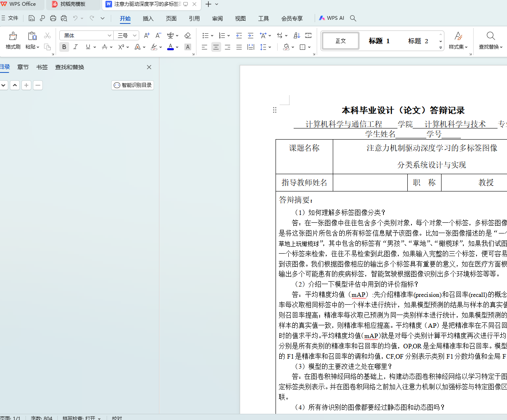The height and width of the screenshot is (420, 507).
Task: Open the 文件 menu
Action: [9, 18]
